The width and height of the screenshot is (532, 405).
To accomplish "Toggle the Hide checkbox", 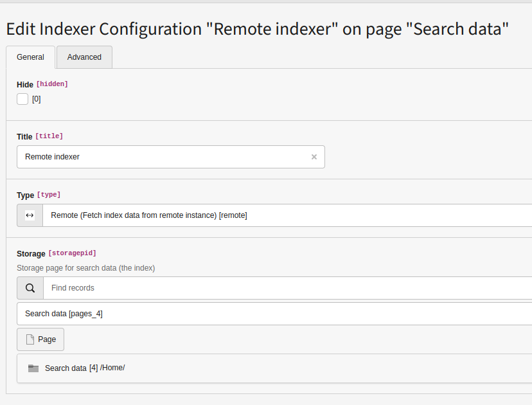I will tap(22, 99).
